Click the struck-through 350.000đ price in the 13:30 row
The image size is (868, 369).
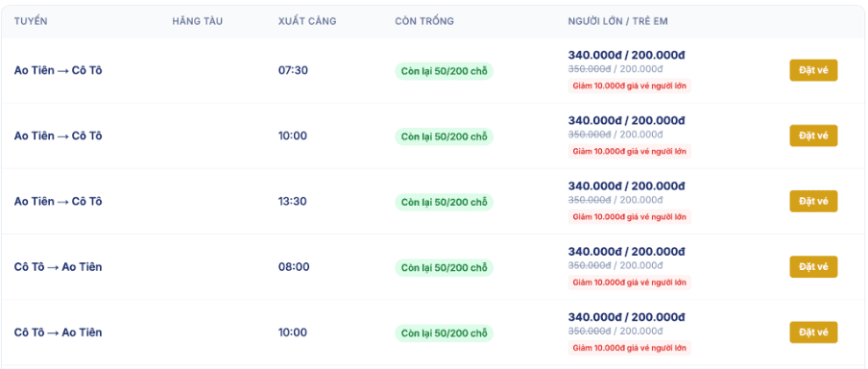pyautogui.click(x=590, y=200)
